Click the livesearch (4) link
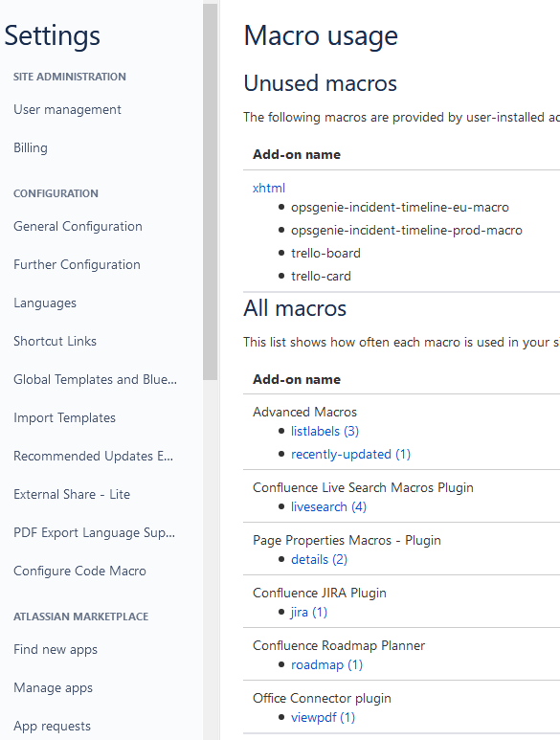560x740 pixels. 328,506
